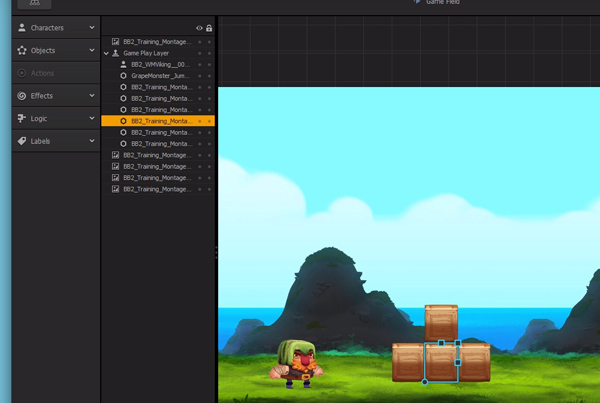Collapse the Game Play Layer group arrow
600x403 pixels.
tap(106, 53)
